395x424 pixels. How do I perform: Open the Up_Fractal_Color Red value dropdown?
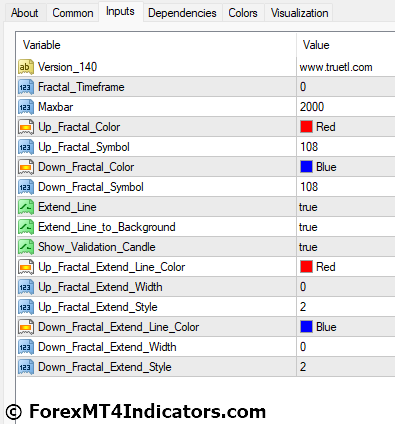[x=346, y=127]
